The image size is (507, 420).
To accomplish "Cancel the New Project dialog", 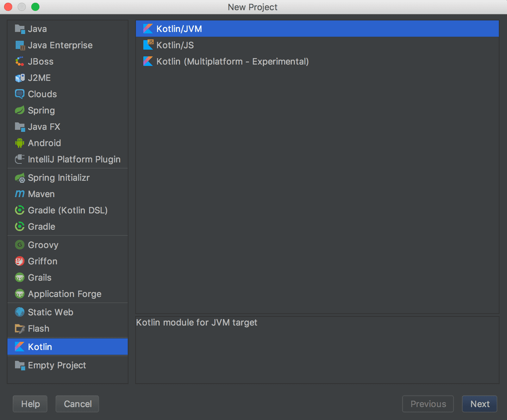I will click(x=77, y=404).
